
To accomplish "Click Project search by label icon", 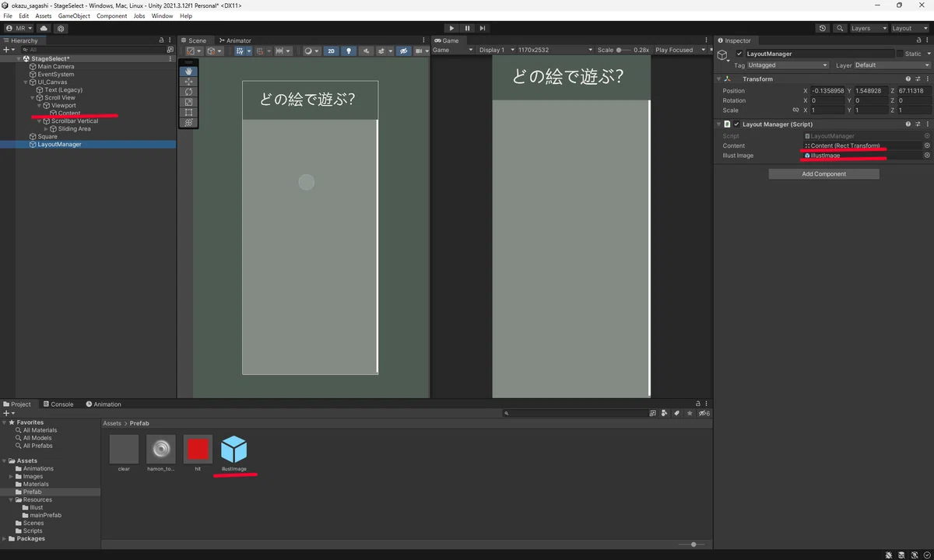I will click(x=677, y=414).
